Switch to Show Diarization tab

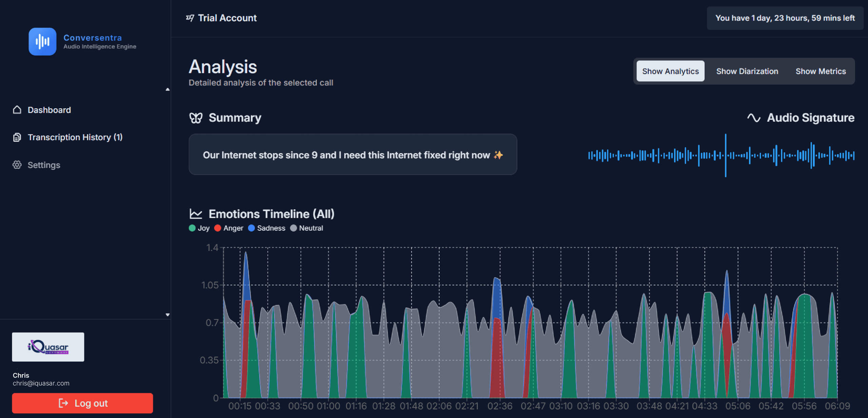click(x=747, y=71)
